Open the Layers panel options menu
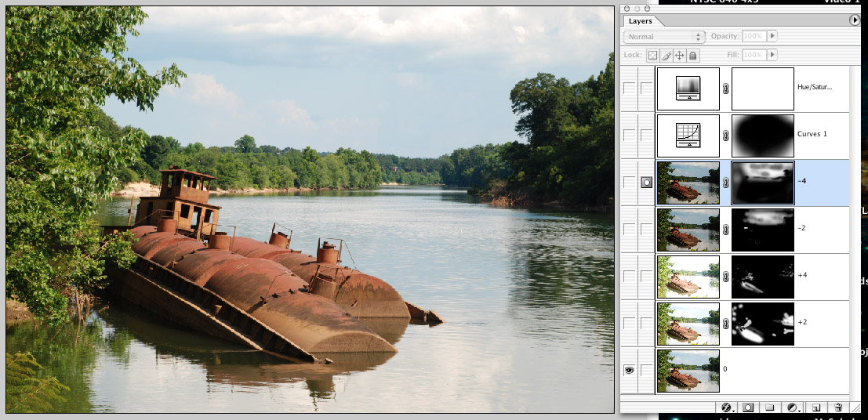 tap(855, 20)
